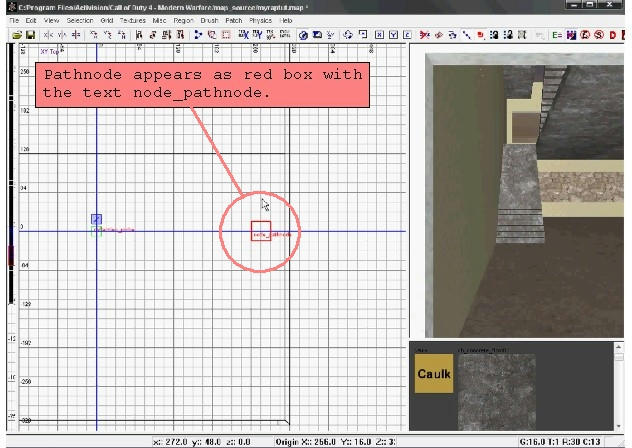Open the Brush menu

[x=209, y=20]
